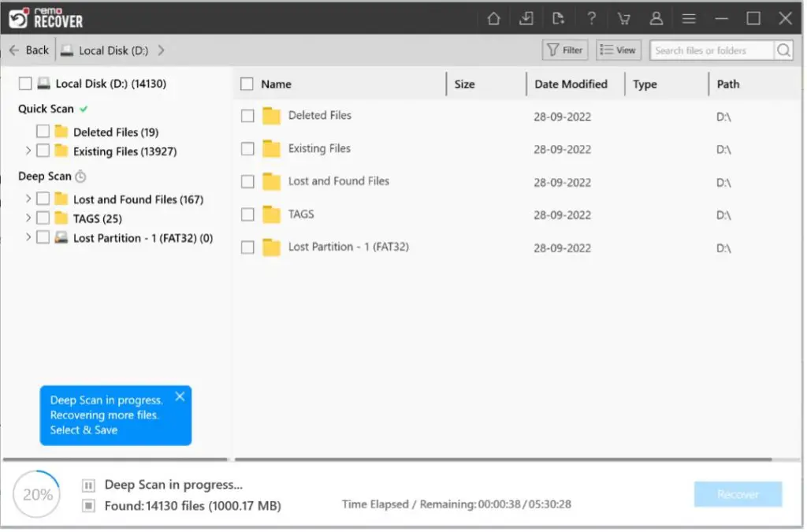Expand the Existing Files tree node

pyautogui.click(x=28, y=151)
